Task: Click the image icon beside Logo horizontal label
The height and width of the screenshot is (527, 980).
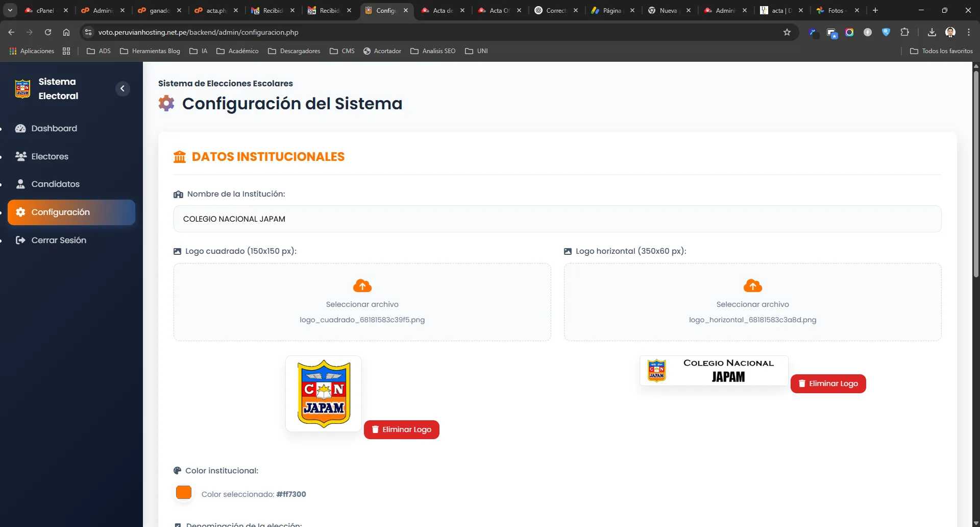Action: [x=568, y=251]
